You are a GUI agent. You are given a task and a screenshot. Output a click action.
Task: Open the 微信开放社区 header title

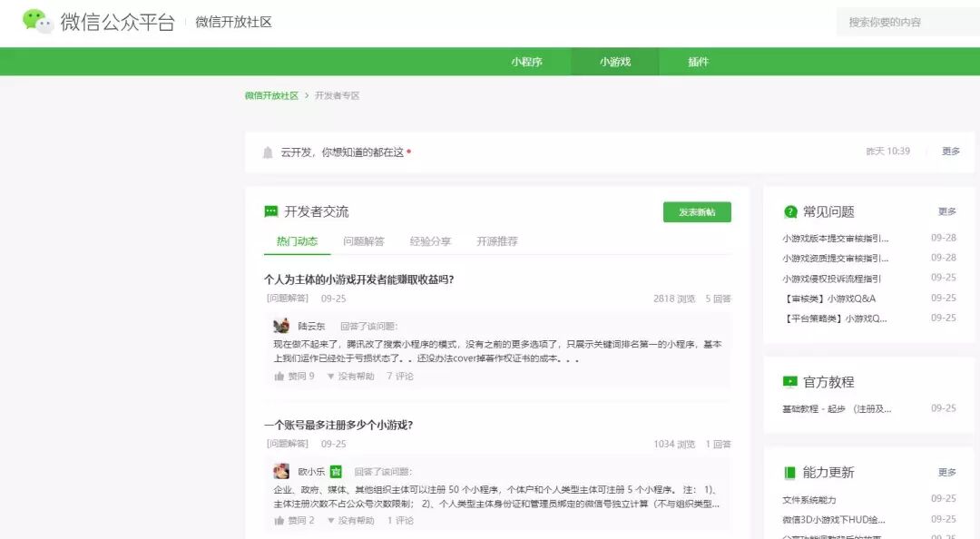click(x=234, y=22)
